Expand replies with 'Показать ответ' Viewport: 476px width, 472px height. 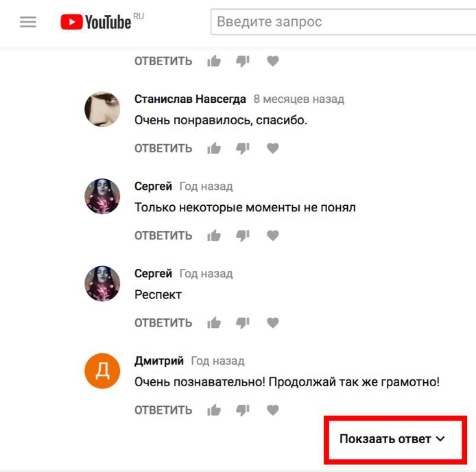(392, 439)
